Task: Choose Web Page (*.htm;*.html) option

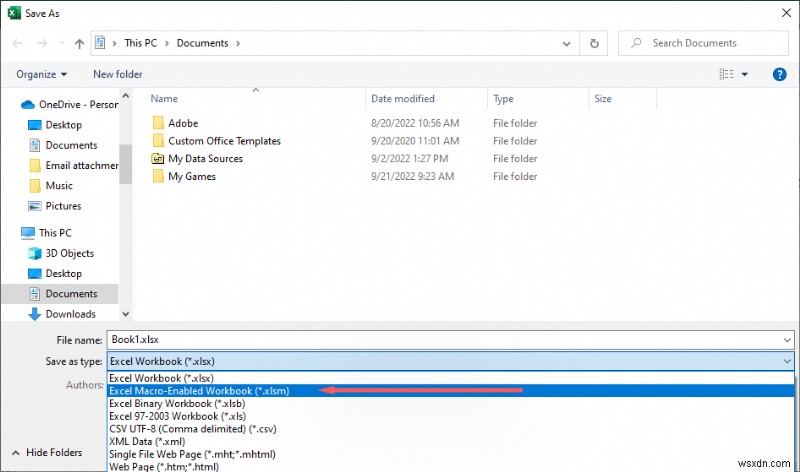Action: point(451,466)
